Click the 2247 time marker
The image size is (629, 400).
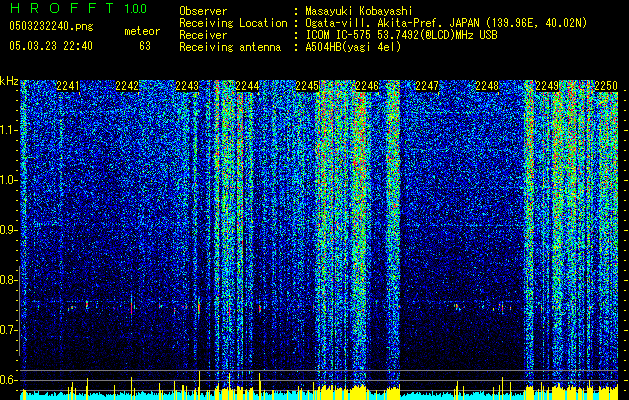[427, 85]
